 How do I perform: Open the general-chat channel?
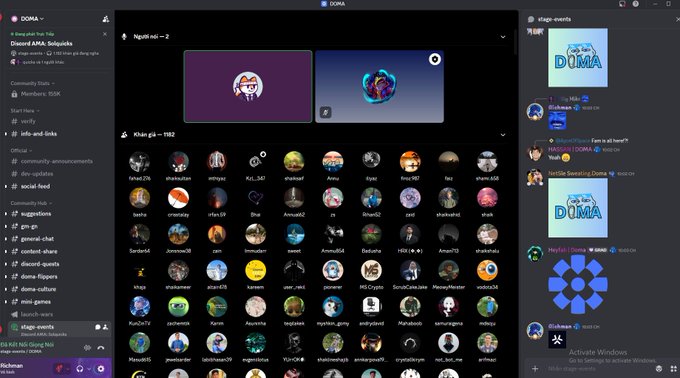pyautogui.click(x=37, y=239)
